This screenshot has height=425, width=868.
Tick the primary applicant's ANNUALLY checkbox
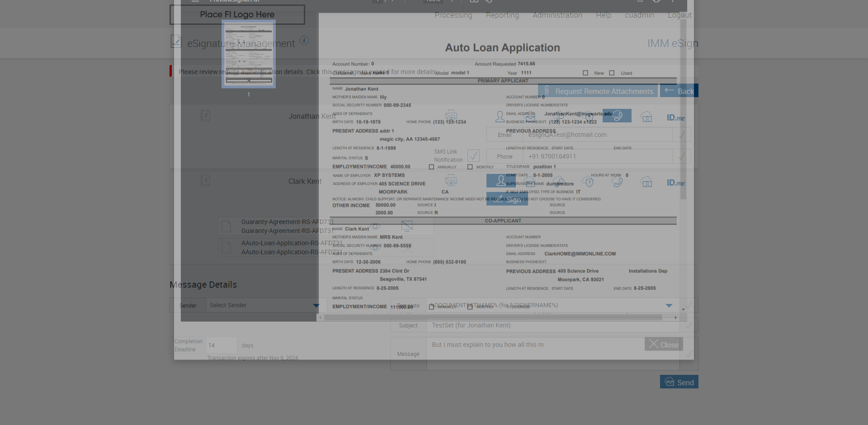point(431,167)
